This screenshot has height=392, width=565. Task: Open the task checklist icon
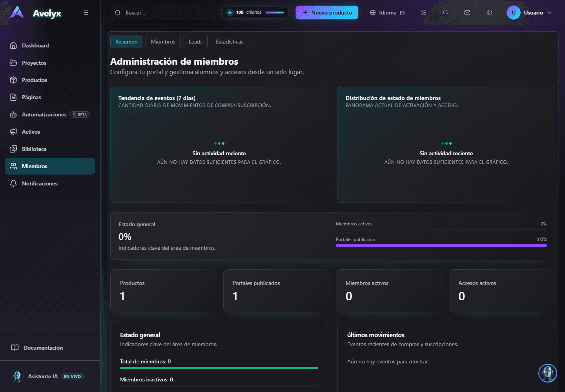pyautogui.click(x=423, y=13)
